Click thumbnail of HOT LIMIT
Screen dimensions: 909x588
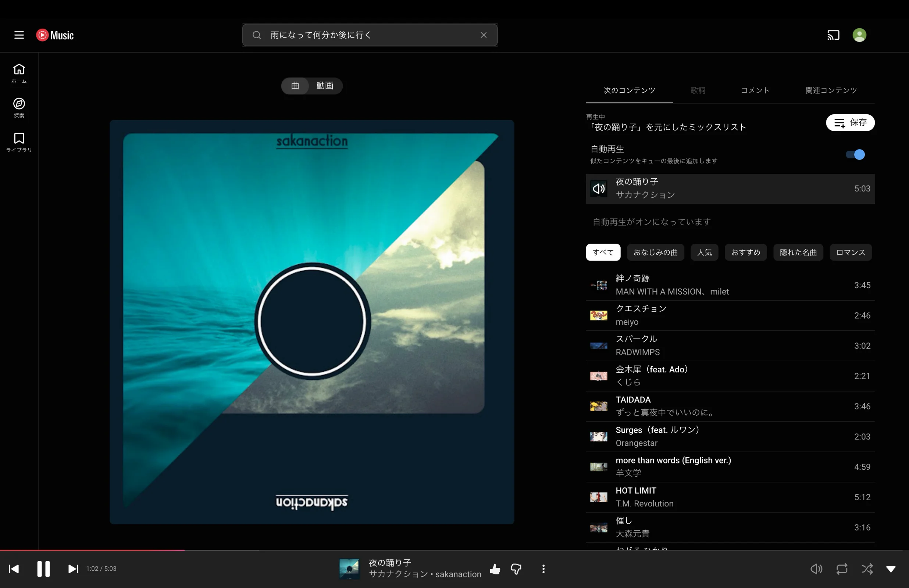(599, 497)
